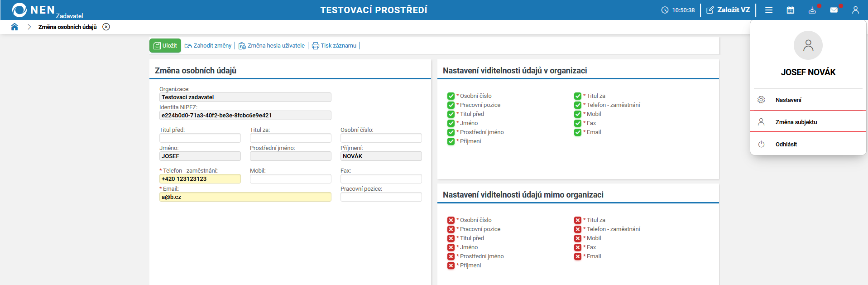868x285 pixels.
Task: Uncheck Email visibility in organization
Action: click(578, 132)
